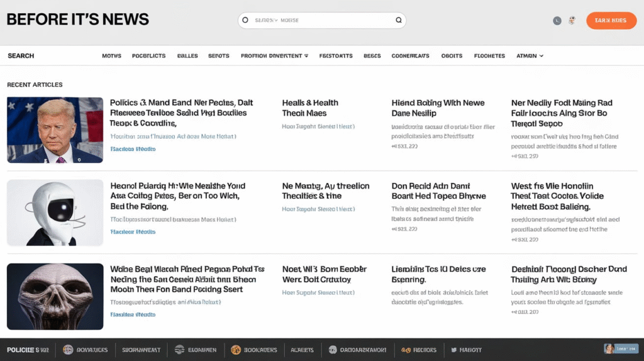Image resolution: width=644 pixels, height=361 pixels.
Task: Click blue link under 'Wdbe Beal Wacah' article
Action: [x=133, y=314]
